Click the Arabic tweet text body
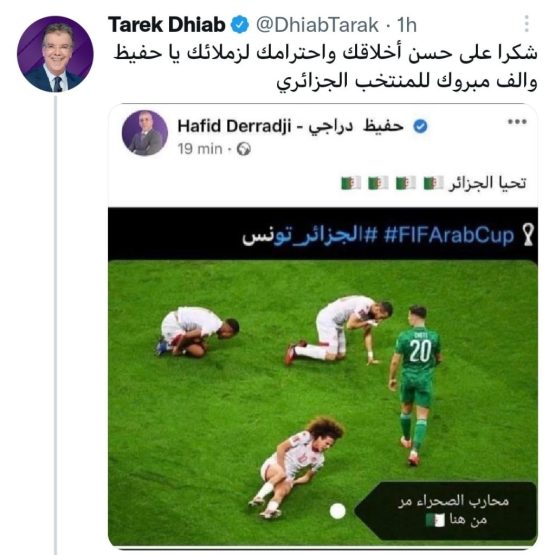The height and width of the screenshot is (555, 555). (x=325, y=67)
